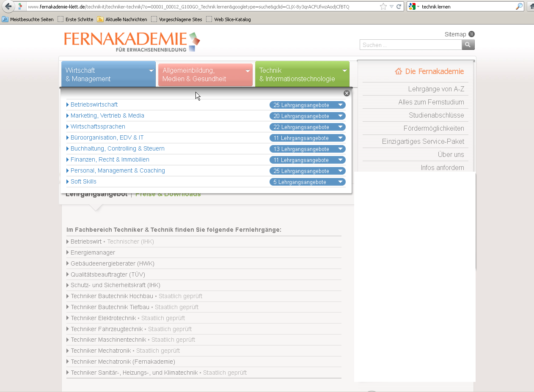Image resolution: width=534 pixels, height=392 pixels.
Task: Click the magnifier icon in browser search box
Action: pos(519,7)
